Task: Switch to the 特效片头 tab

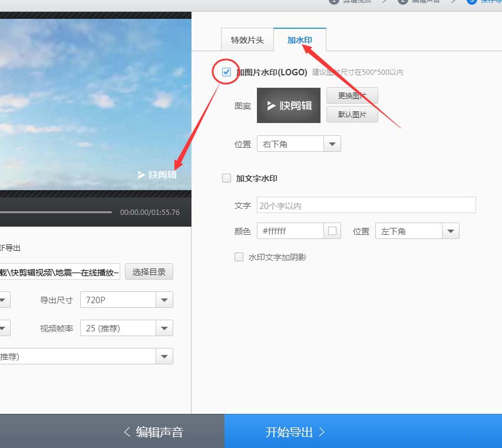Action: (247, 40)
